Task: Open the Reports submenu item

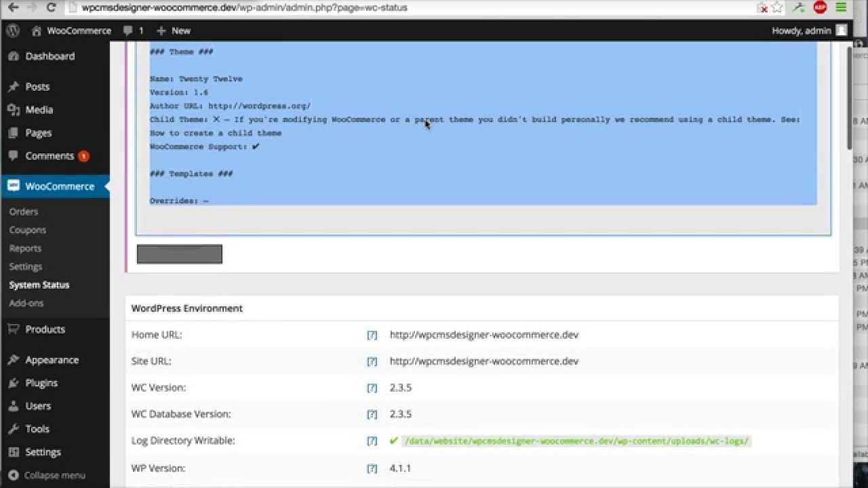Action: [x=25, y=248]
